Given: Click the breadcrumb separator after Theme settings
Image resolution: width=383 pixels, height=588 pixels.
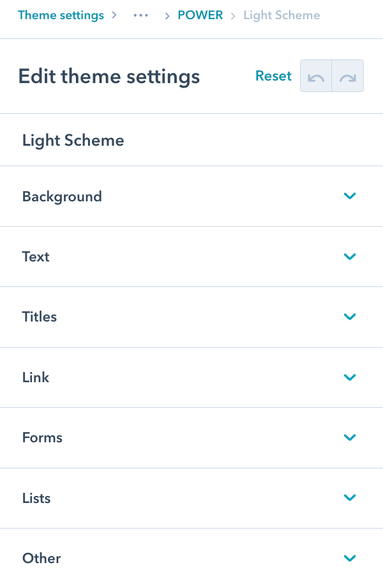Looking at the screenshot, I should [x=115, y=15].
